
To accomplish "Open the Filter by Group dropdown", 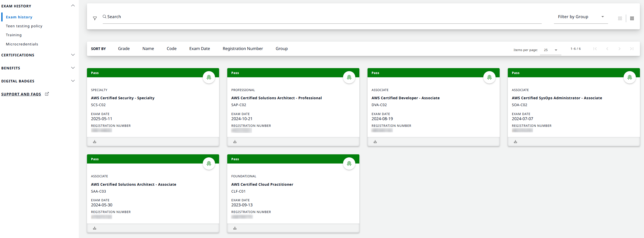I will point(581,17).
